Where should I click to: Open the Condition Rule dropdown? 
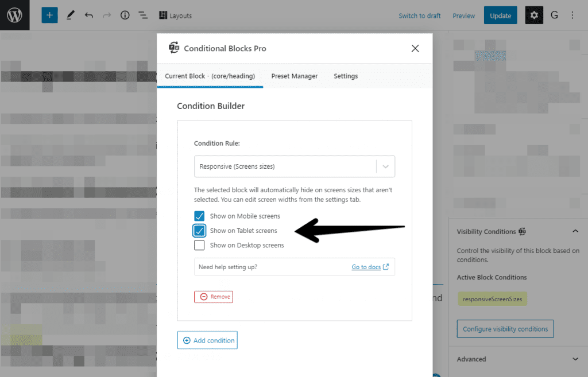(x=295, y=166)
